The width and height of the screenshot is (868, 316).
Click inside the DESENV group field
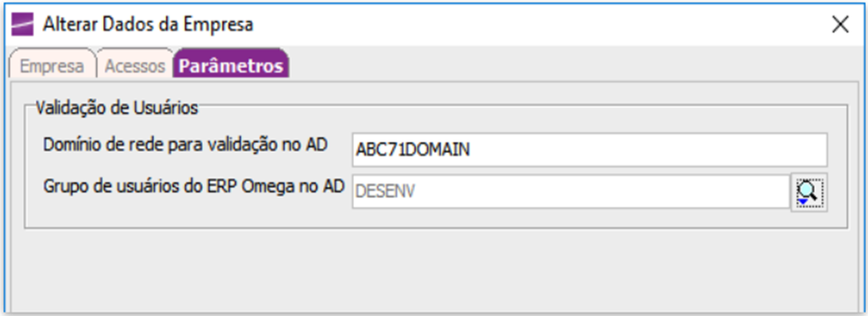(571, 192)
